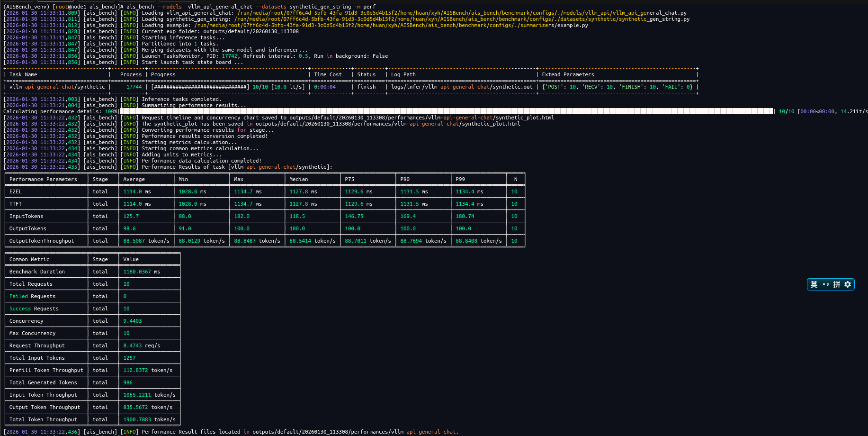Select the "Prefill Token Throughput" metric label
The image size is (868, 436).
46,370
